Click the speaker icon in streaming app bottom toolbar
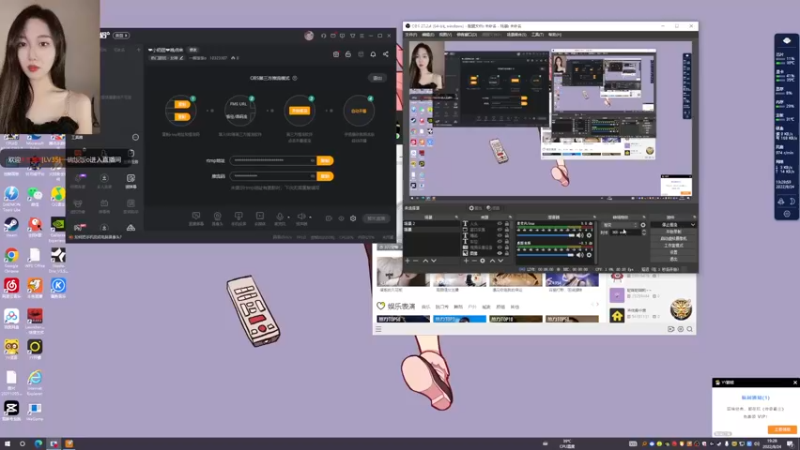The height and width of the screenshot is (450, 800). [302, 216]
